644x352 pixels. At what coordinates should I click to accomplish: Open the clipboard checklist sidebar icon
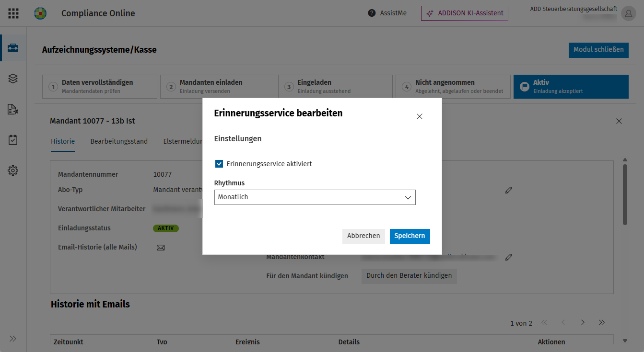[x=13, y=140]
